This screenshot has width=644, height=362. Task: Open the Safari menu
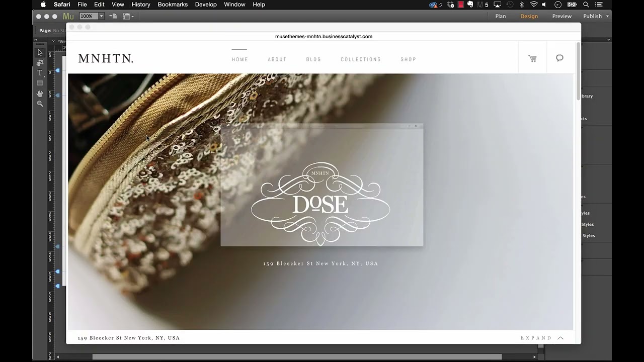coord(62,5)
